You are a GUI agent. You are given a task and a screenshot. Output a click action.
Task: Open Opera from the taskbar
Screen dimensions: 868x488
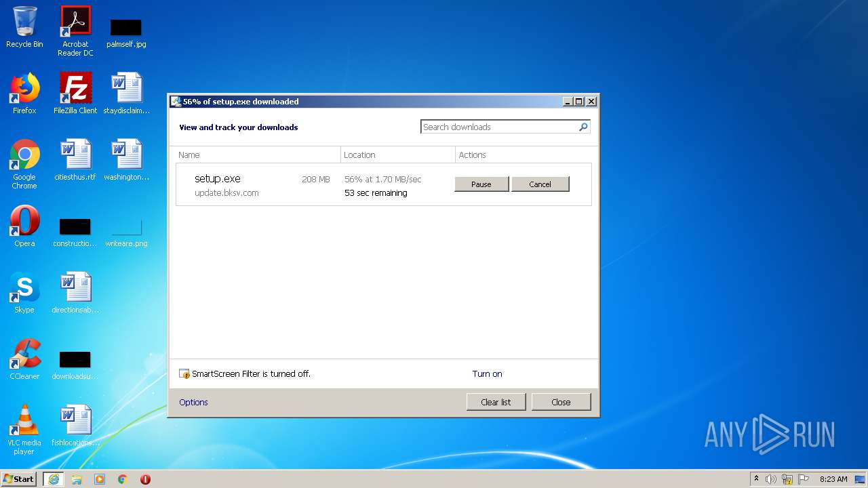click(x=145, y=479)
